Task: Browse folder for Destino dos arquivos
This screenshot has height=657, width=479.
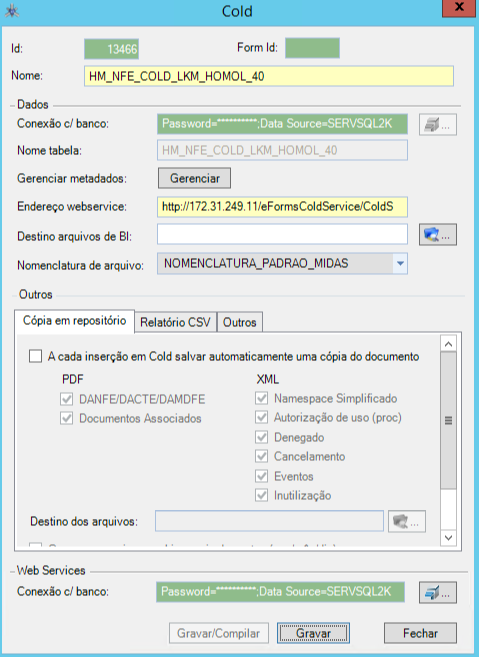Action: tap(407, 522)
